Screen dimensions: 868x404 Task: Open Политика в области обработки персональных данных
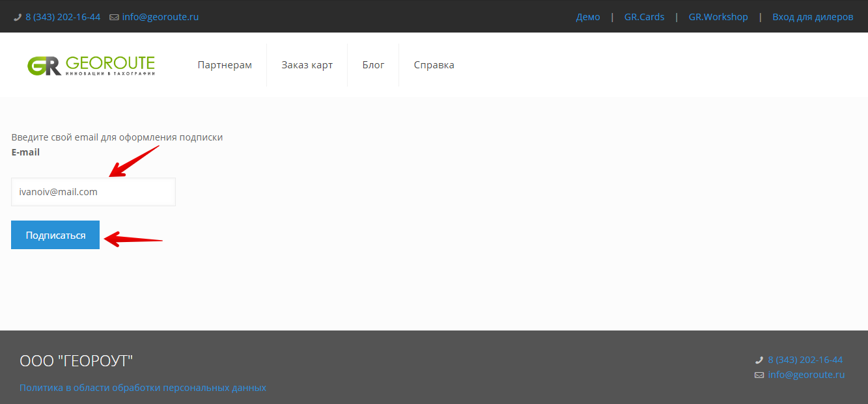pyautogui.click(x=143, y=388)
